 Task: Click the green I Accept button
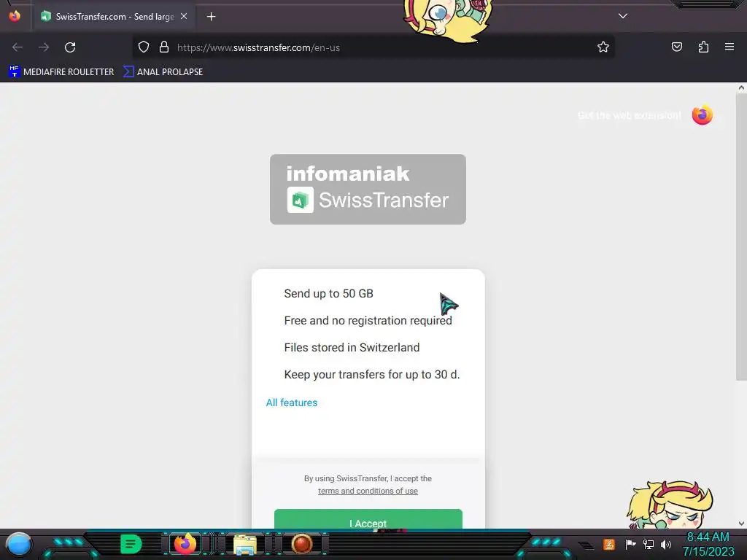(368, 519)
